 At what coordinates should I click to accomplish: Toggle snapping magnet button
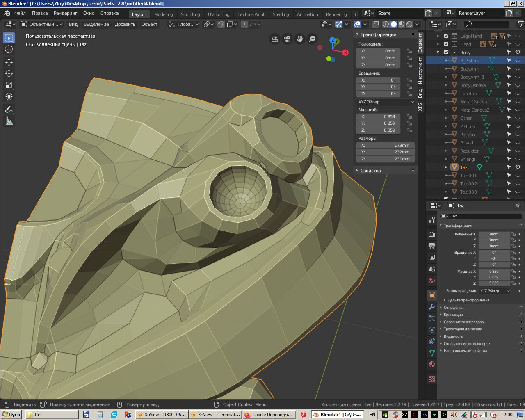tap(221, 24)
